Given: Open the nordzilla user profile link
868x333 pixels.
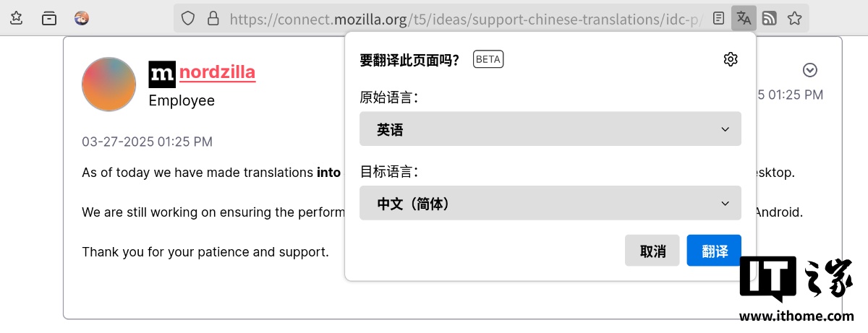Looking at the screenshot, I should coord(217,72).
